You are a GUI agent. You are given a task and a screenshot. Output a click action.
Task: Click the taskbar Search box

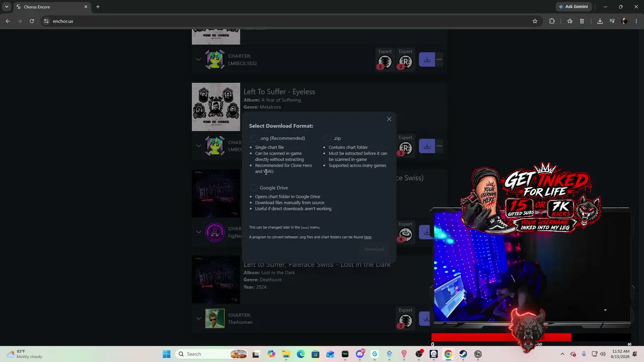pyautogui.click(x=212, y=354)
